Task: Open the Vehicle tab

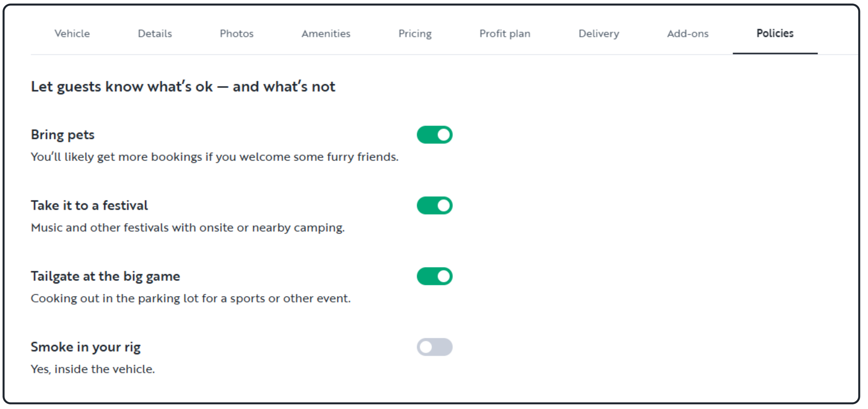Action: tap(72, 34)
